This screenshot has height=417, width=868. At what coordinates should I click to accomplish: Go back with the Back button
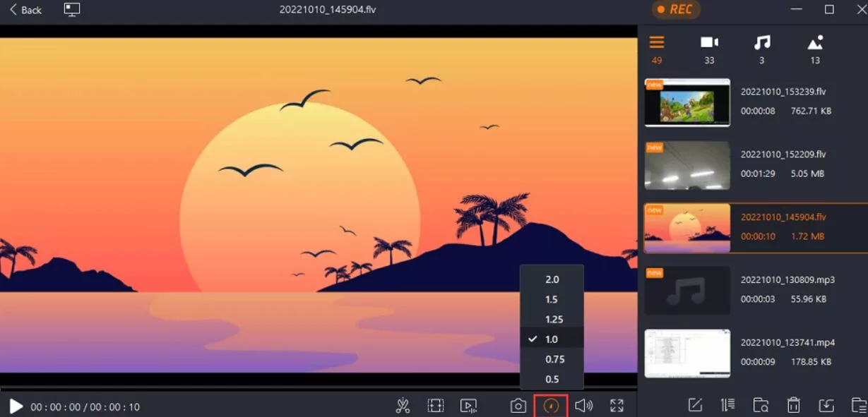[25, 10]
